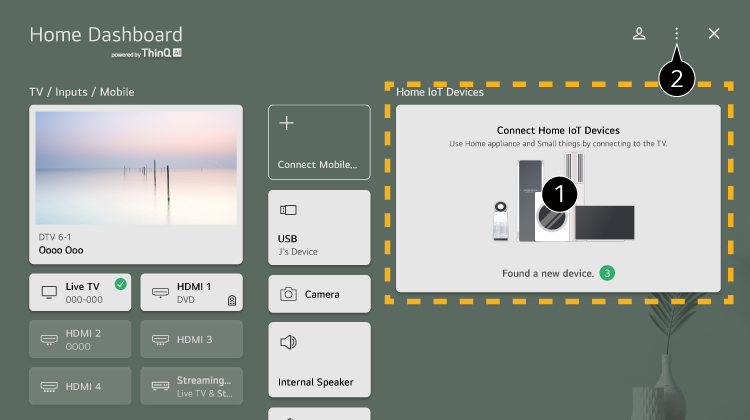Select the Internal Speaker output tile

(x=319, y=359)
